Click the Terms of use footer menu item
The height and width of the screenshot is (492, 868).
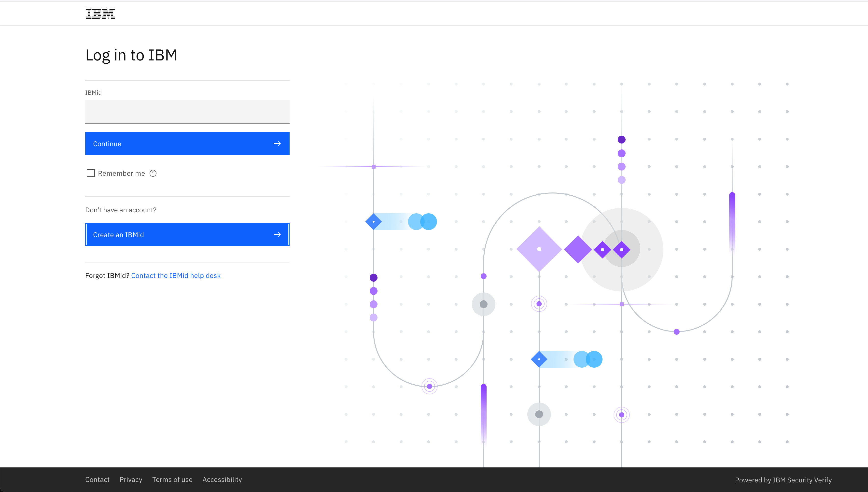[x=172, y=479]
